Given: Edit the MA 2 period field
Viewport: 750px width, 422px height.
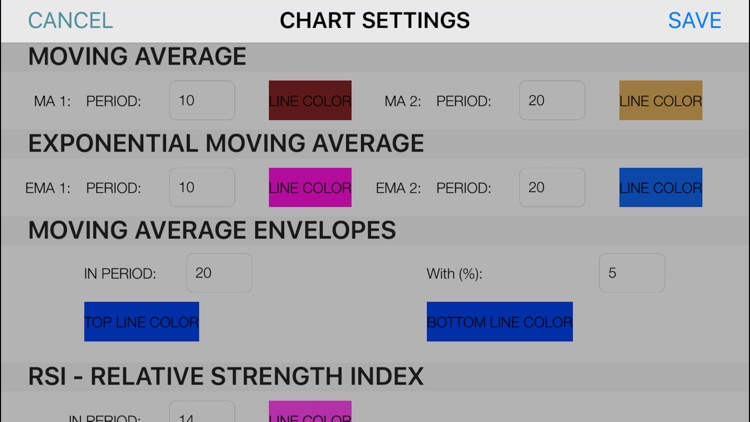Looking at the screenshot, I should coord(552,101).
